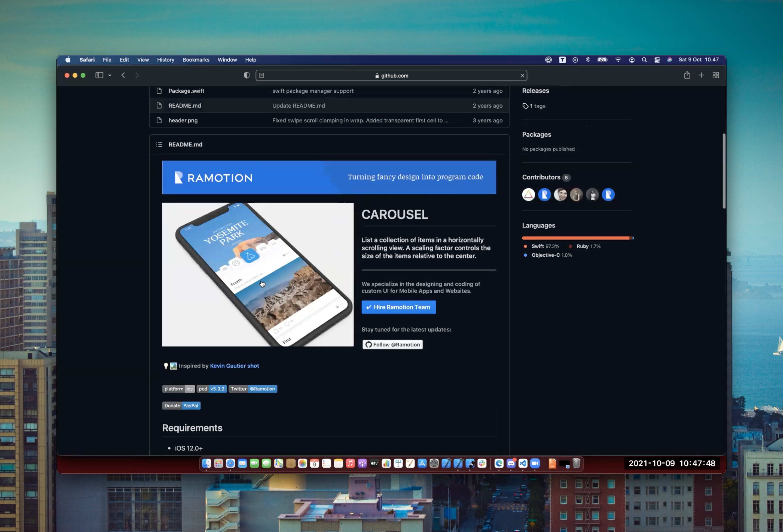
Task: Open the Safari menu
Action: [87, 60]
